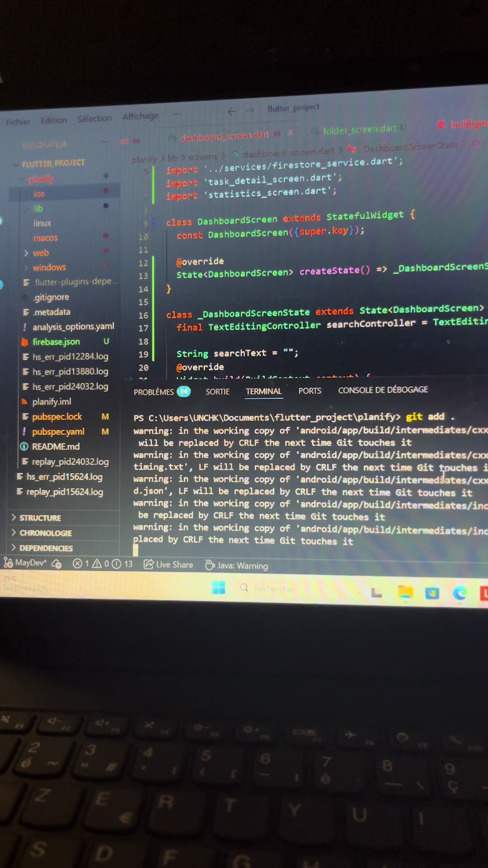Open hs_err_pid15624.log in the explorer
This screenshot has height=868, width=488.
(64, 476)
